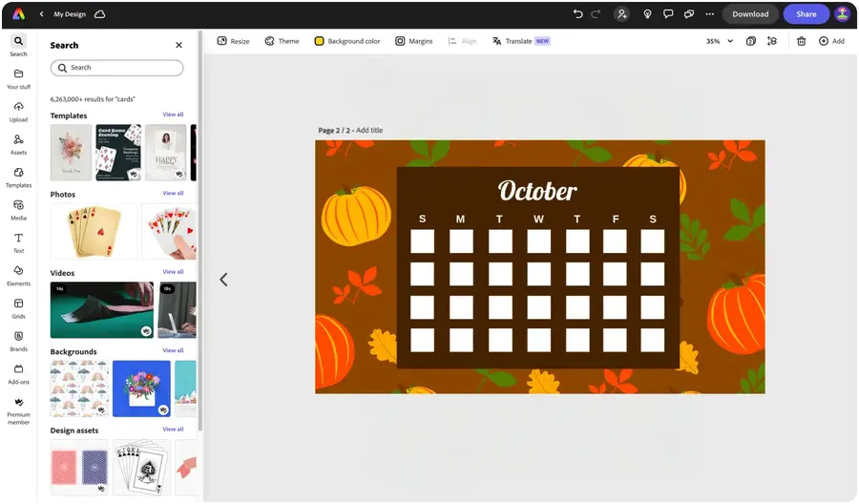Viewport: 859px width, 504px height.
Task: Click the layer order icon in the toolbar
Action: coord(772,41)
